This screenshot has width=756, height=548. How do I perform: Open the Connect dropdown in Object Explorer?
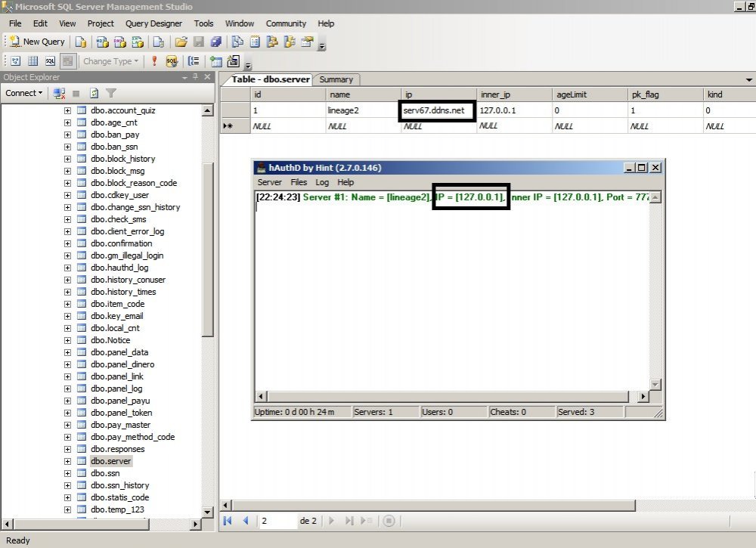coord(24,93)
